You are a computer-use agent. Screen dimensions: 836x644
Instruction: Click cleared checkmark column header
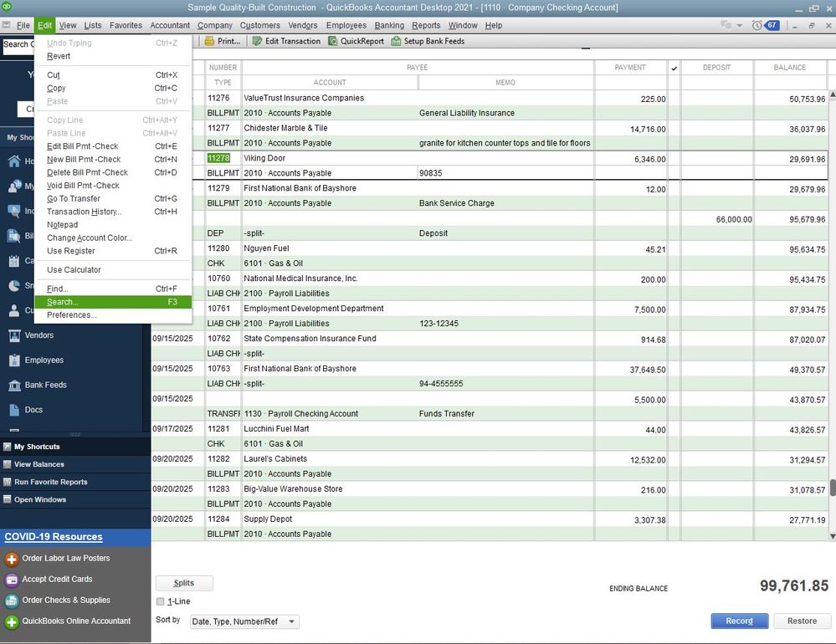(674, 68)
